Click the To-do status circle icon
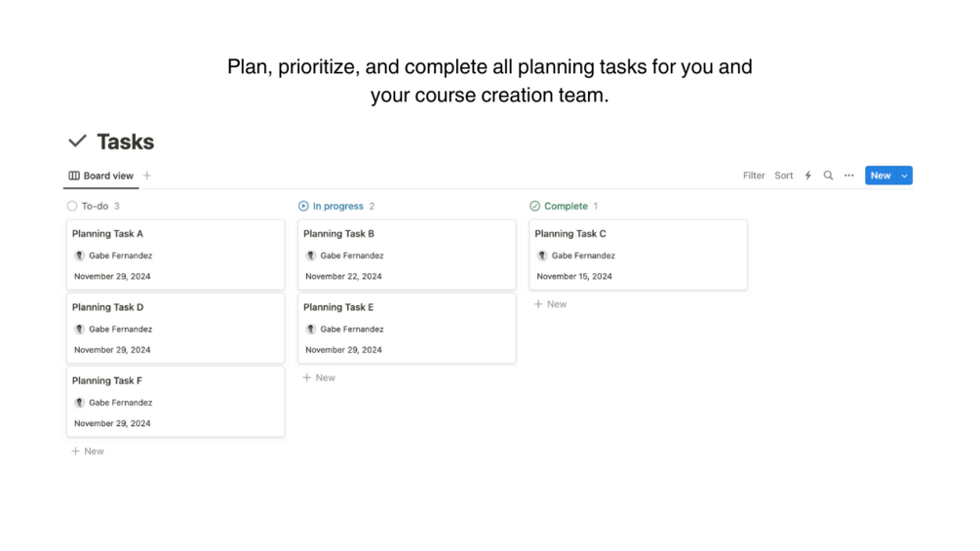Image resolution: width=980 pixels, height=551 pixels. point(72,206)
